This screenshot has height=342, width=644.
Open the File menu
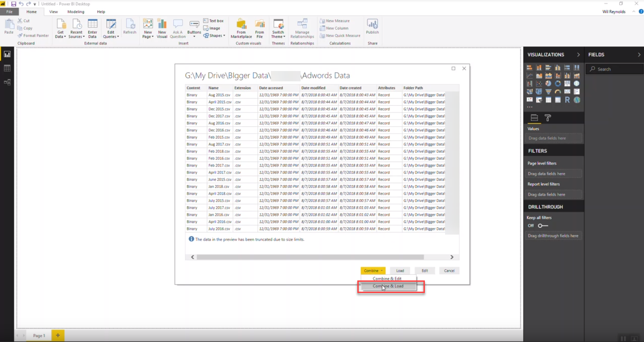9,12
